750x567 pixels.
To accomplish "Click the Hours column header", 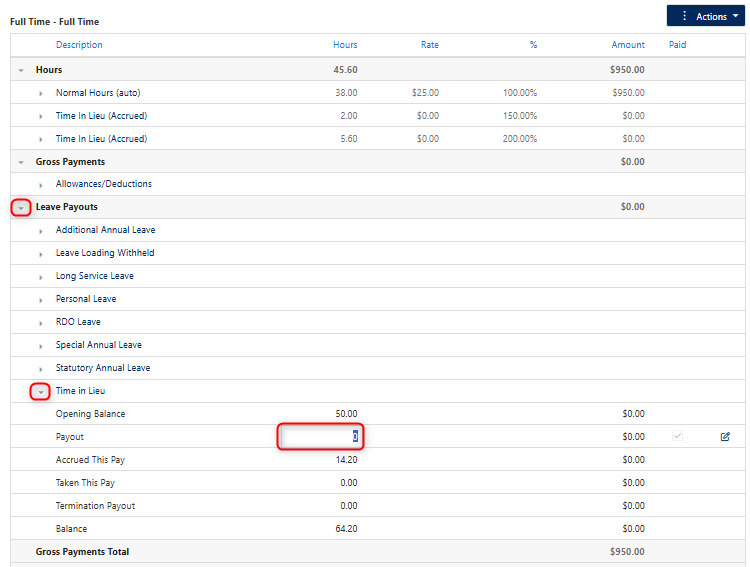I will pos(345,44).
